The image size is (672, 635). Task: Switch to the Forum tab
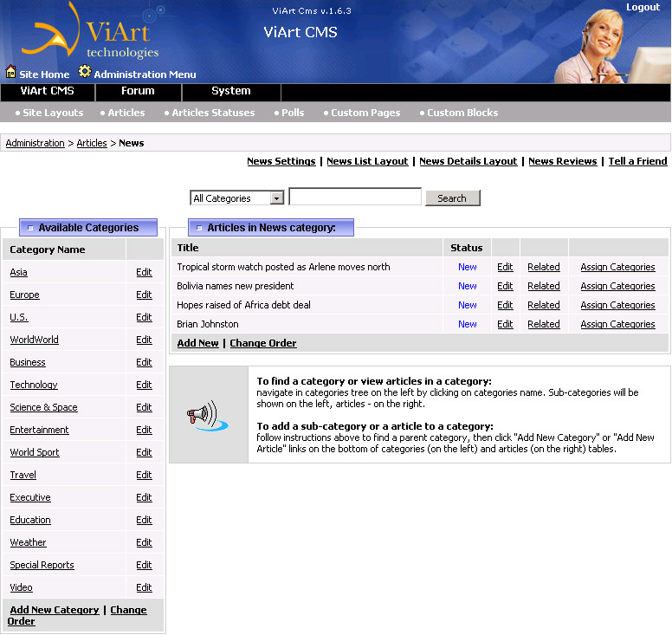tap(138, 91)
